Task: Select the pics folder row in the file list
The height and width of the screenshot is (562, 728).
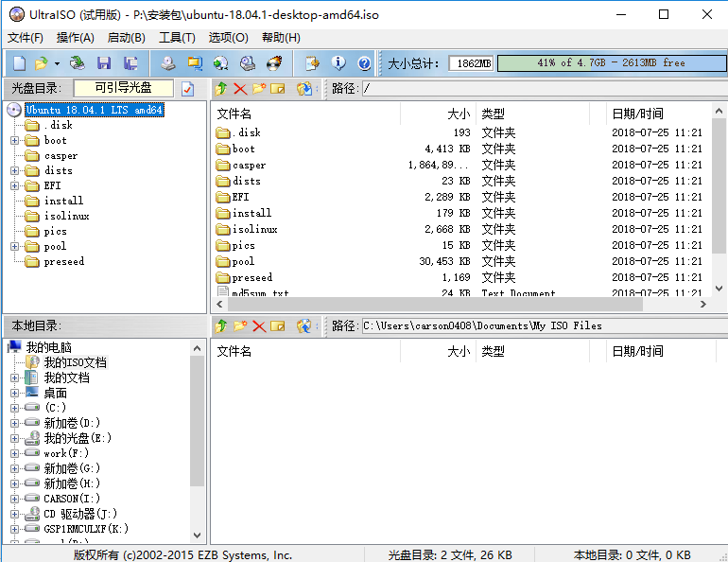Action: pyautogui.click(x=459, y=245)
